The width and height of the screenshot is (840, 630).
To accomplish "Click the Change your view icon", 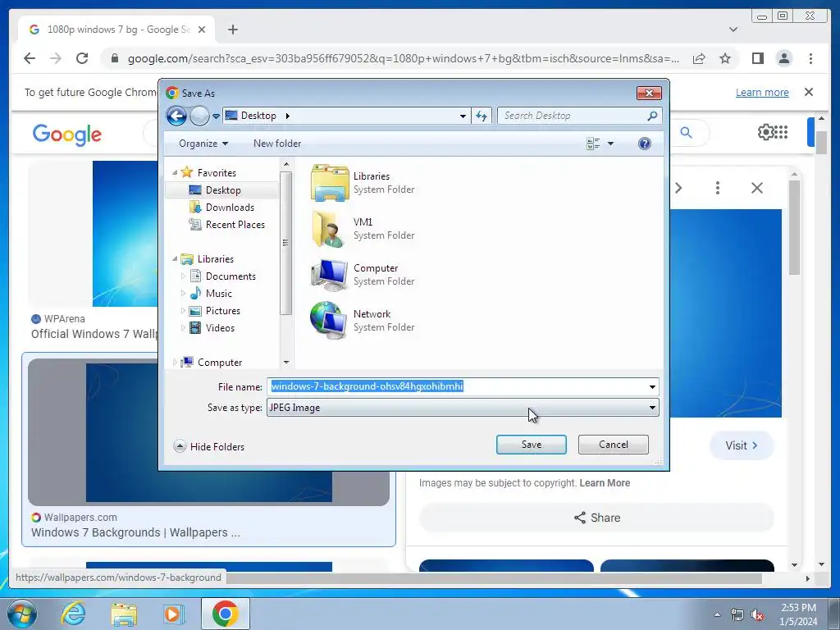I will tap(593, 144).
